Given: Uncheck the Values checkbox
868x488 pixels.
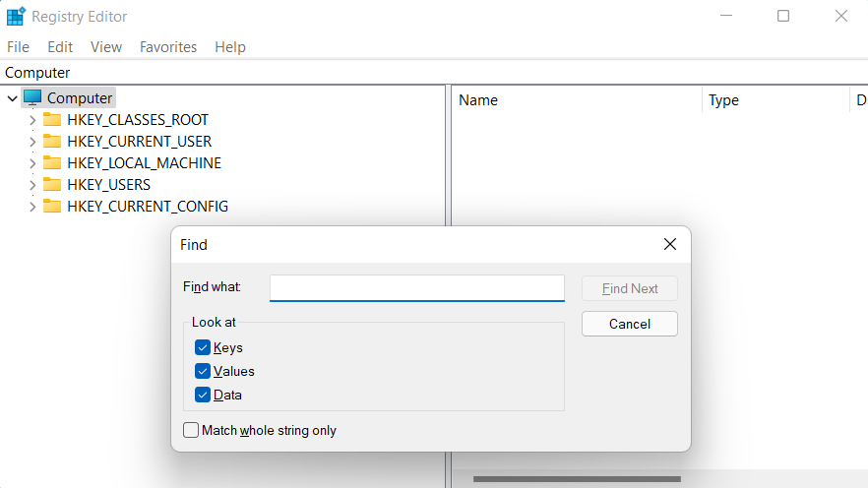Looking at the screenshot, I should coord(203,371).
